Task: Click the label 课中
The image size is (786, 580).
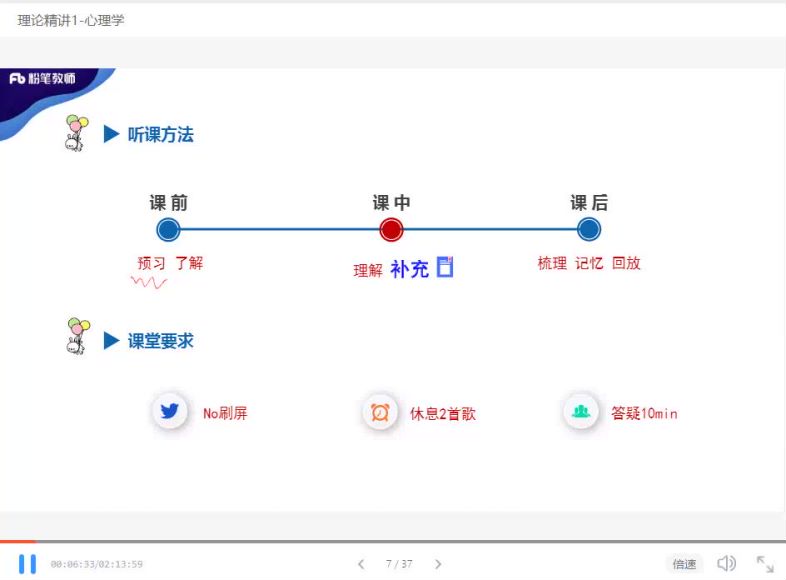Action: pyautogui.click(x=391, y=203)
